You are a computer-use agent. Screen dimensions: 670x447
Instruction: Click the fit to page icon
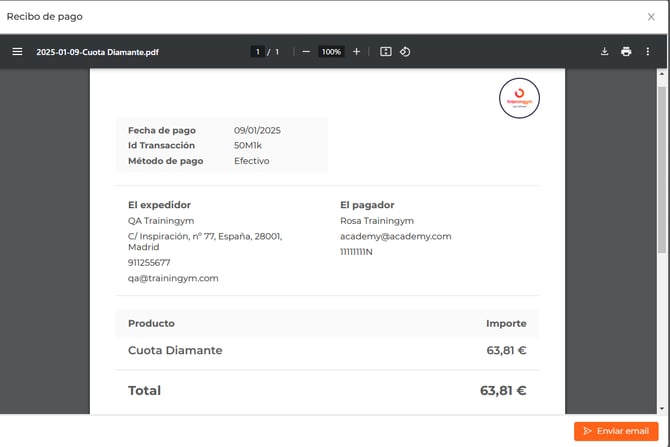click(385, 52)
